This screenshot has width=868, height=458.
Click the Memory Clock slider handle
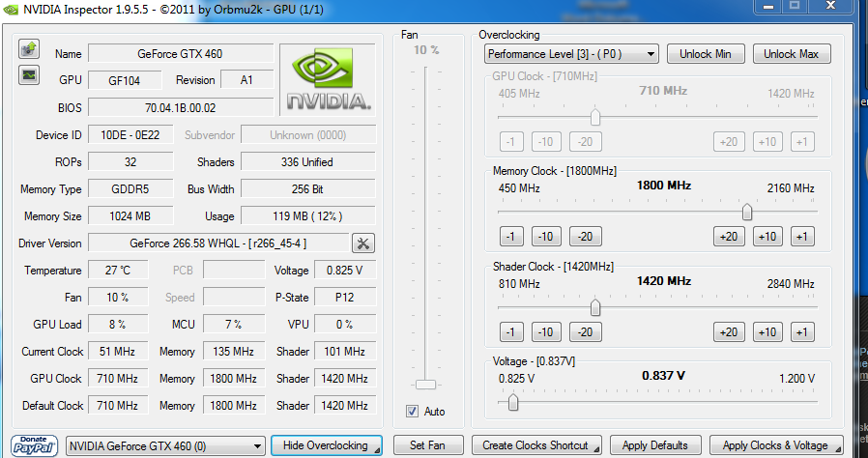click(x=747, y=212)
